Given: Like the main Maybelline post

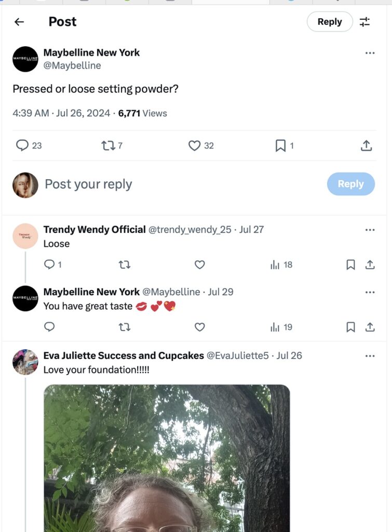Looking at the screenshot, I should pos(194,145).
